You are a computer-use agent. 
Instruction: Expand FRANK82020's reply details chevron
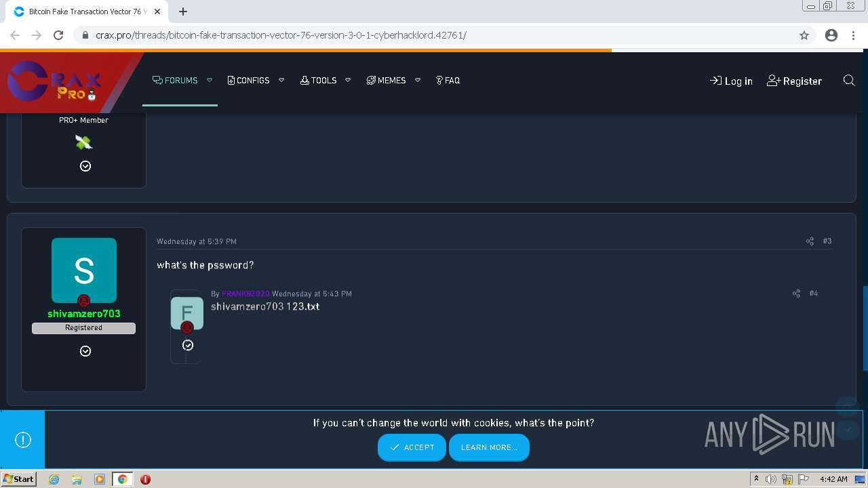point(188,346)
